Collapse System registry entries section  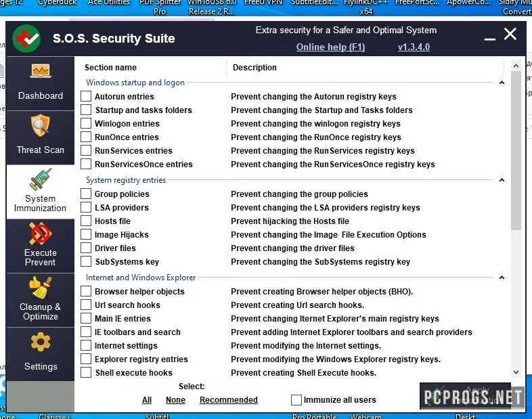(x=502, y=180)
